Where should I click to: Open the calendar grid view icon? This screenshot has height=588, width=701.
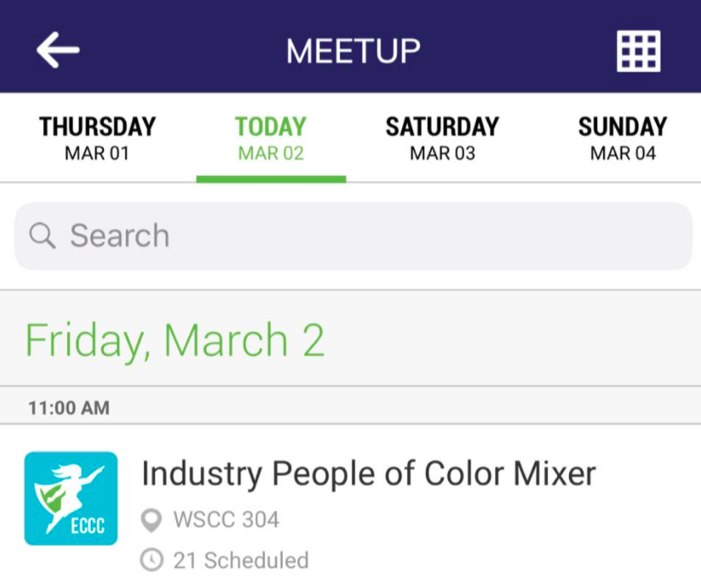point(638,52)
